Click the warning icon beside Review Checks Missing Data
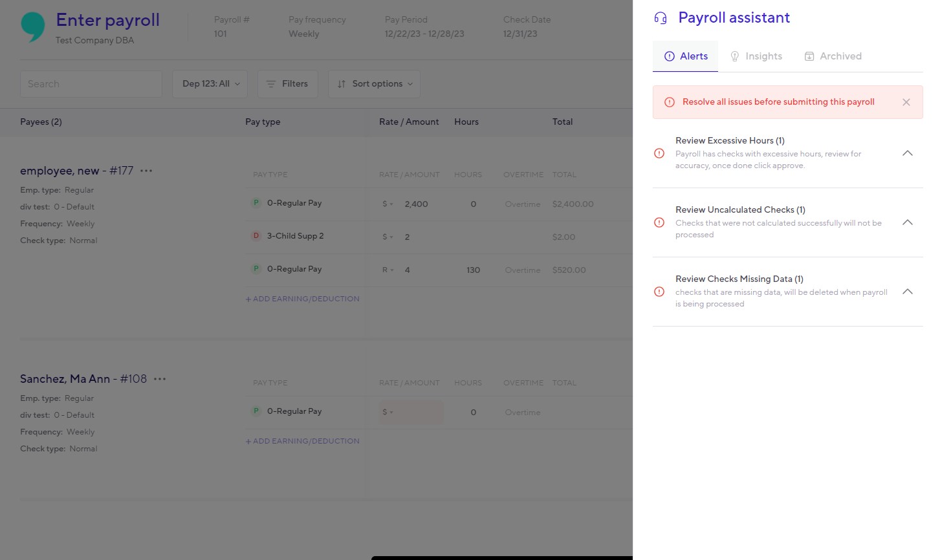940x560 pixels. coord(659,292)
